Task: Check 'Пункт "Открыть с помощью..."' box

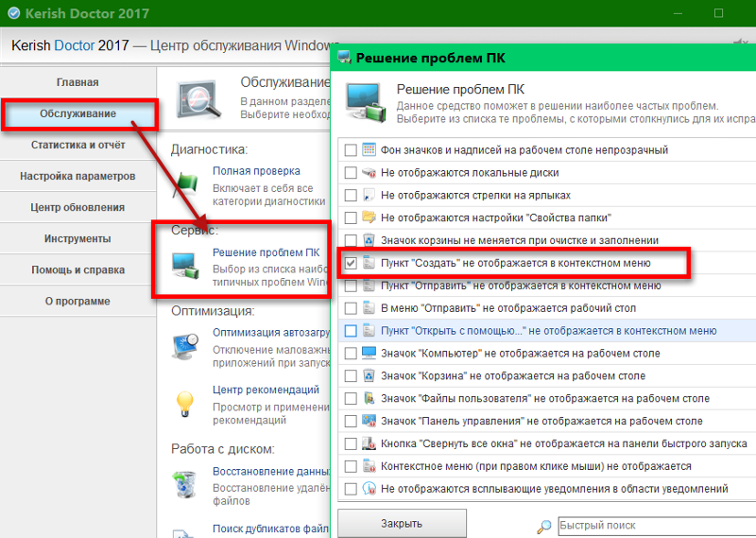Action: pos(351,331)
